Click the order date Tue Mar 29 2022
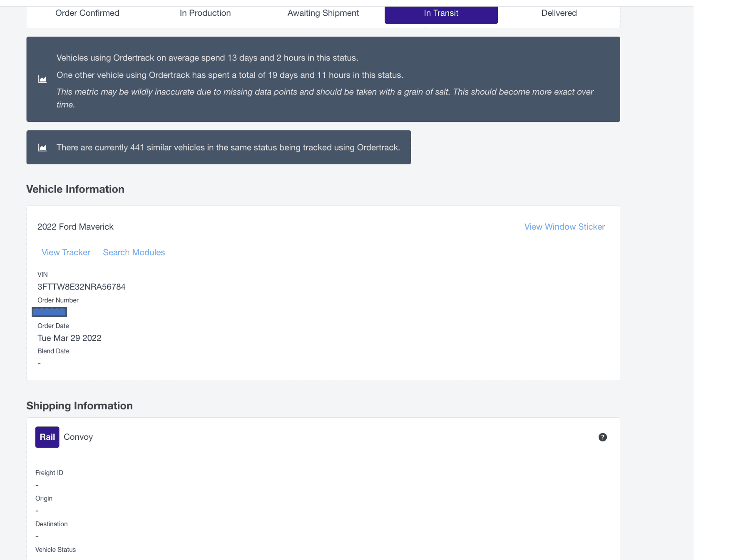 pyautogui.click(x=70, y=338)
